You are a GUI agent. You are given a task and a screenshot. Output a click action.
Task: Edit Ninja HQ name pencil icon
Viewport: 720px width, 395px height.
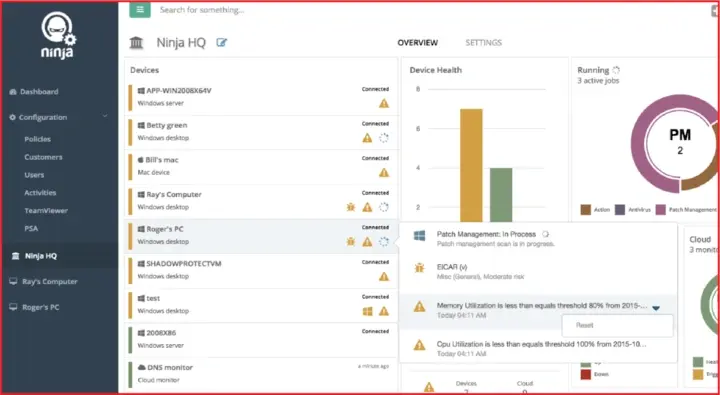(222, 43)
